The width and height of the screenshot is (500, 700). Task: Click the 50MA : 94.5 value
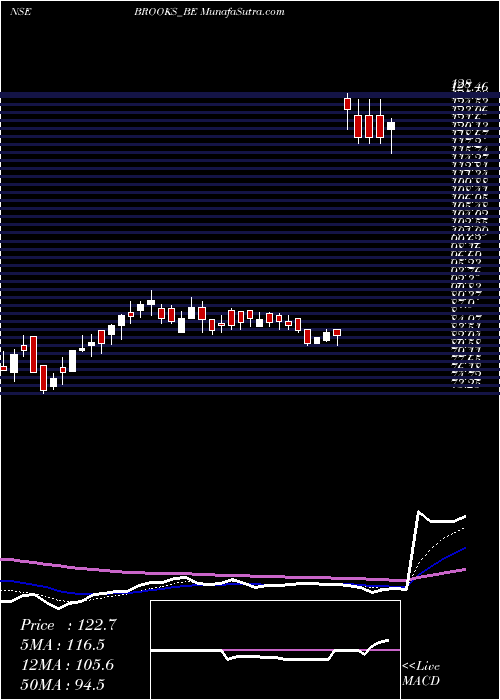pyautogui.click(x=62, y=685)
